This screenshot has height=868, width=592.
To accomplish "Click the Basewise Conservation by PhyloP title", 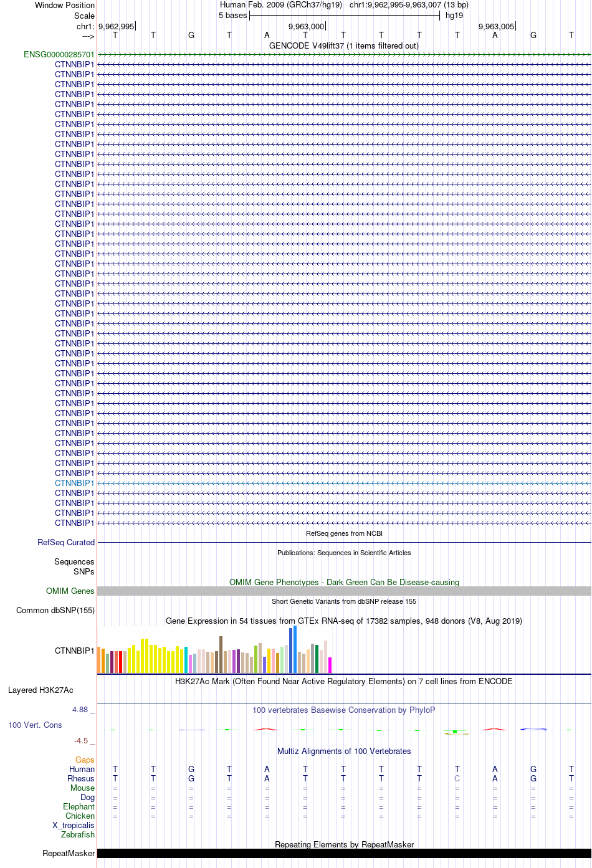I will click(344, 710).
